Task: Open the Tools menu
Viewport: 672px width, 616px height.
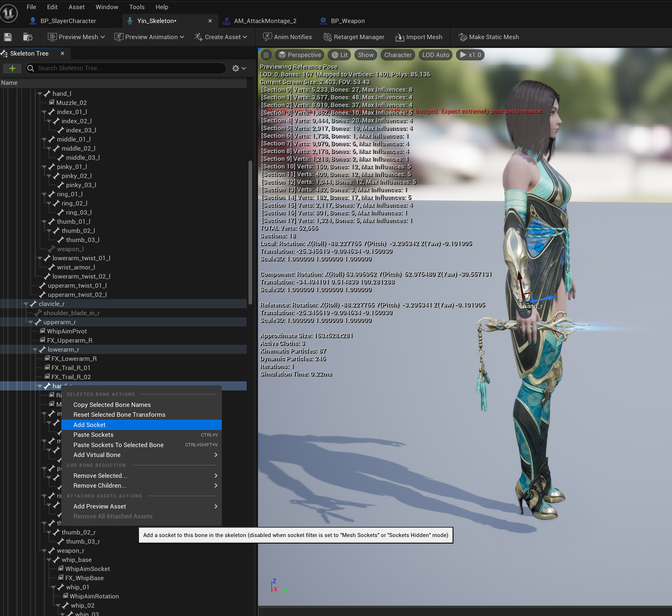Action: (137, 7)
